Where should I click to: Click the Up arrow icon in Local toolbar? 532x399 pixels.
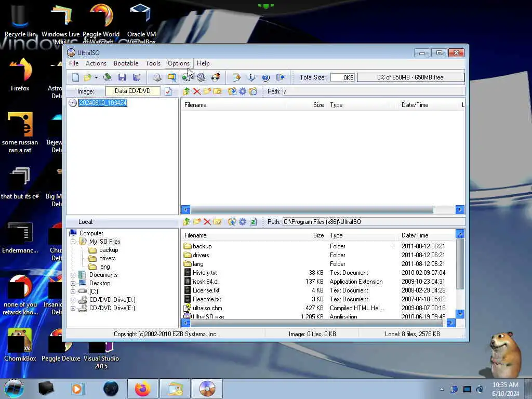coord(187,222)
